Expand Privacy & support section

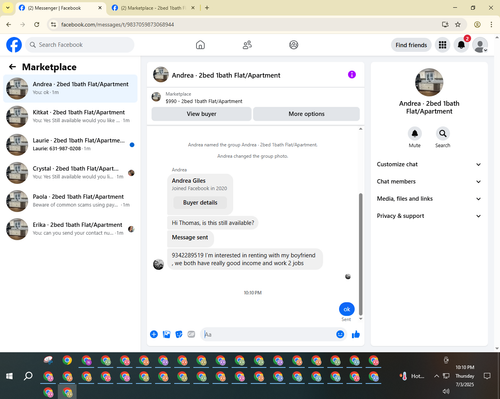coord(429,216)
